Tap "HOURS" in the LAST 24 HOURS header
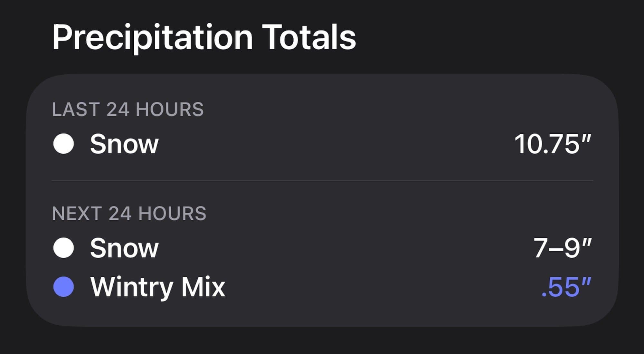The image size is (644, 354). point(169,109)
